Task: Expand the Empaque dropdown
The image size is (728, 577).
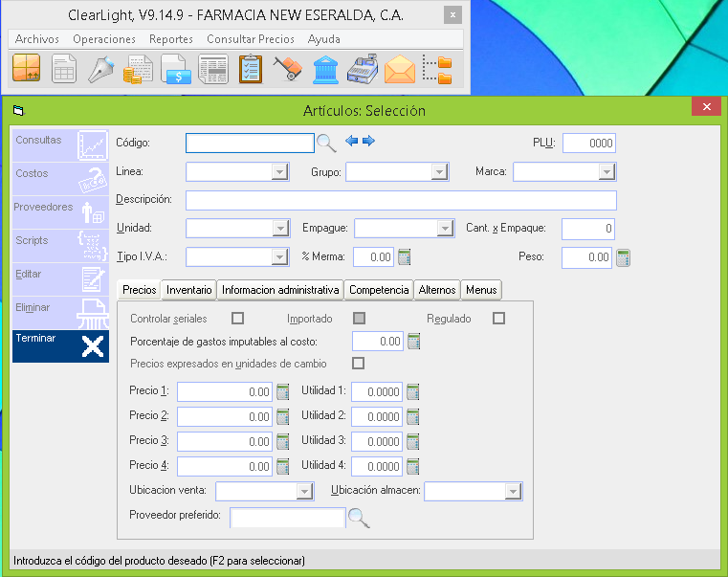Action: click(x=445, y=229)
